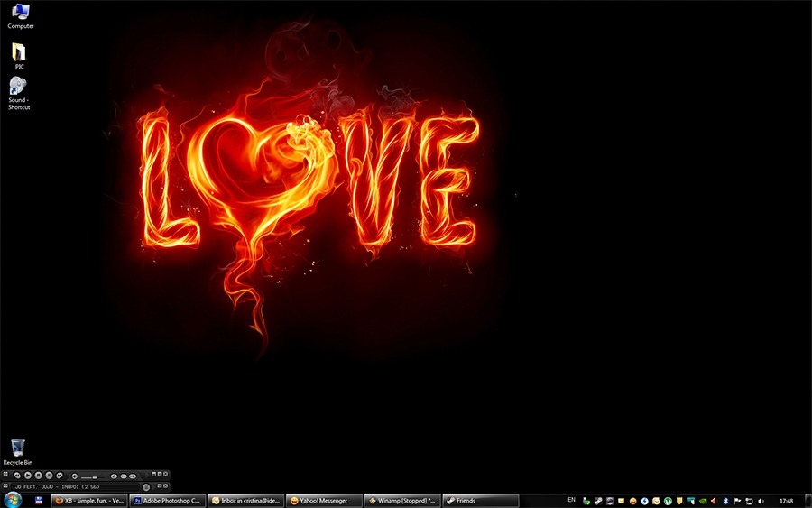The height and width of the screenshot is (508, 812).
Task: Click the yellow envelope tray icon
Action: (621, 502)
